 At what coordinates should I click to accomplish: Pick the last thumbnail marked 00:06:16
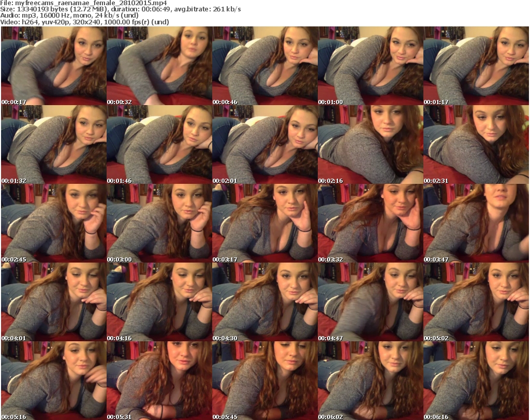[x=476, y=381]
